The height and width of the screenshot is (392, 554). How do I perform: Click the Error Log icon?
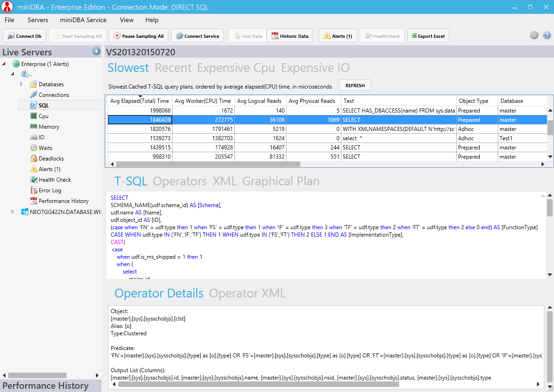pyautogui.click(x=34, y=190)
